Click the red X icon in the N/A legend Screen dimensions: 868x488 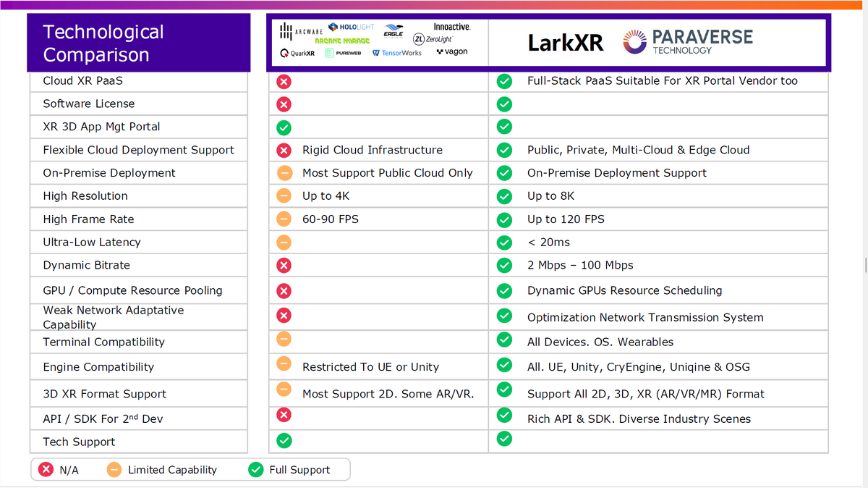pyautogui.click(x=46, y=470)
